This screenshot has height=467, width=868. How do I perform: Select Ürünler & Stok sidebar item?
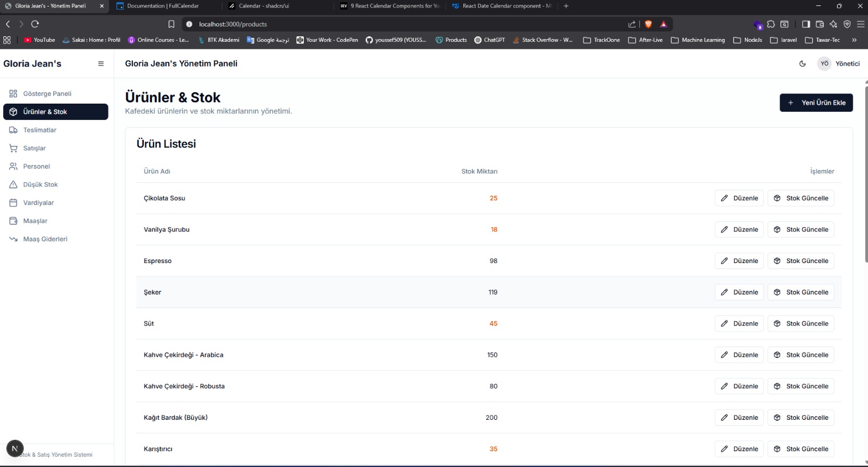pos(56,112)
